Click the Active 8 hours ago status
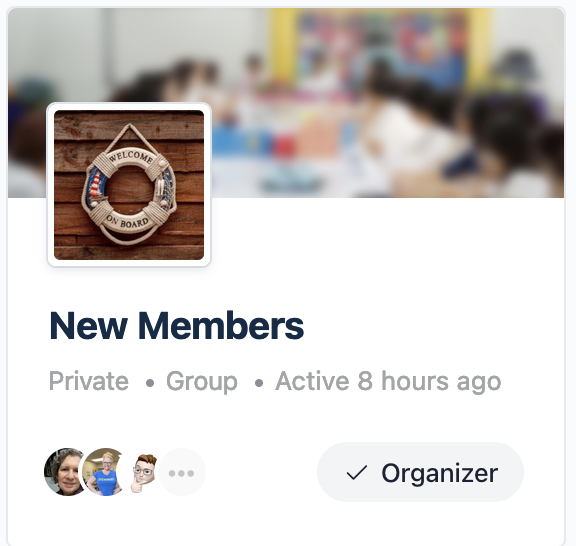This screenshot has width=576, height=546. (388, 382)
